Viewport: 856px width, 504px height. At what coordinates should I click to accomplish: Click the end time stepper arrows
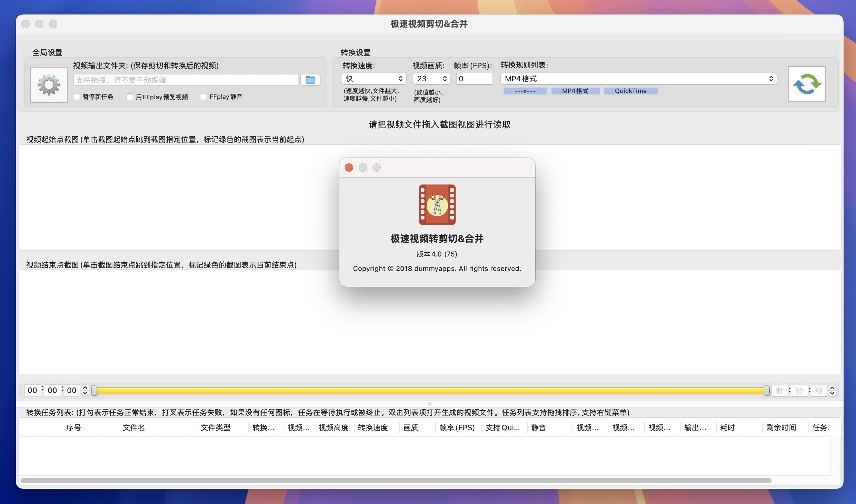coord(832,391)
